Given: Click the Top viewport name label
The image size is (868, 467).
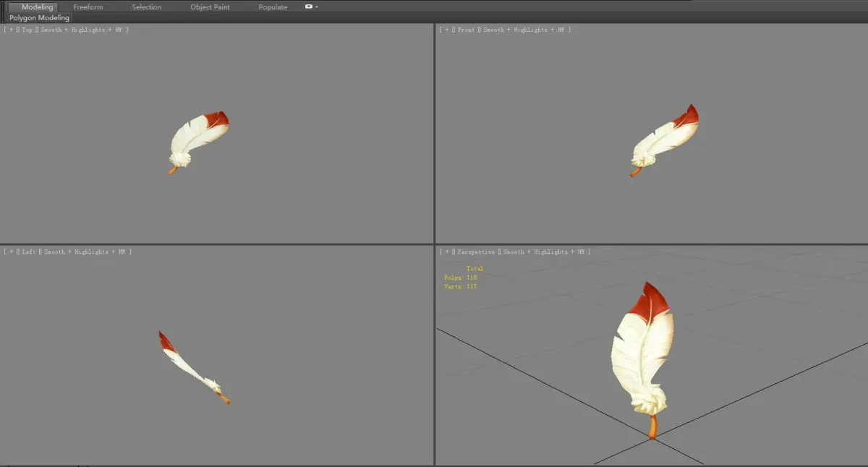Looking at the screenshot, I should tap(27, 30).
